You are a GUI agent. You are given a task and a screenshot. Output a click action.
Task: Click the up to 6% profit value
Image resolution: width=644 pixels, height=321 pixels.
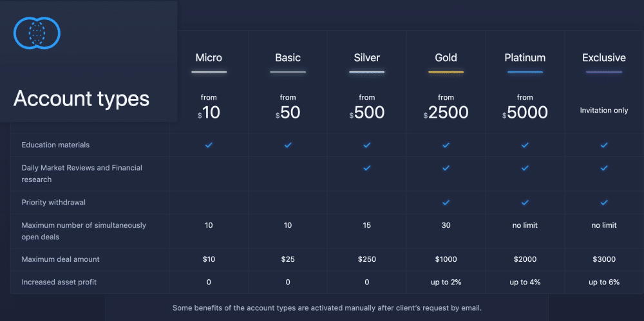[604, 282]
